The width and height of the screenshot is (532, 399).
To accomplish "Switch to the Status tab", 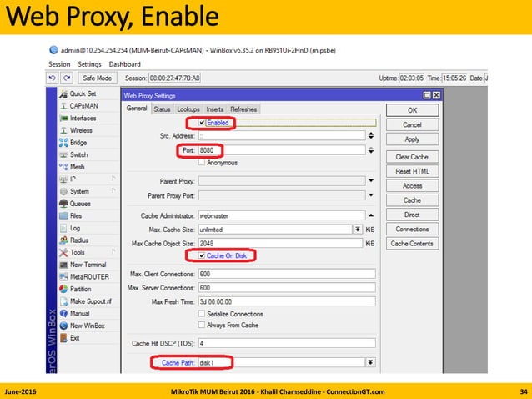I will pos(162,109).
